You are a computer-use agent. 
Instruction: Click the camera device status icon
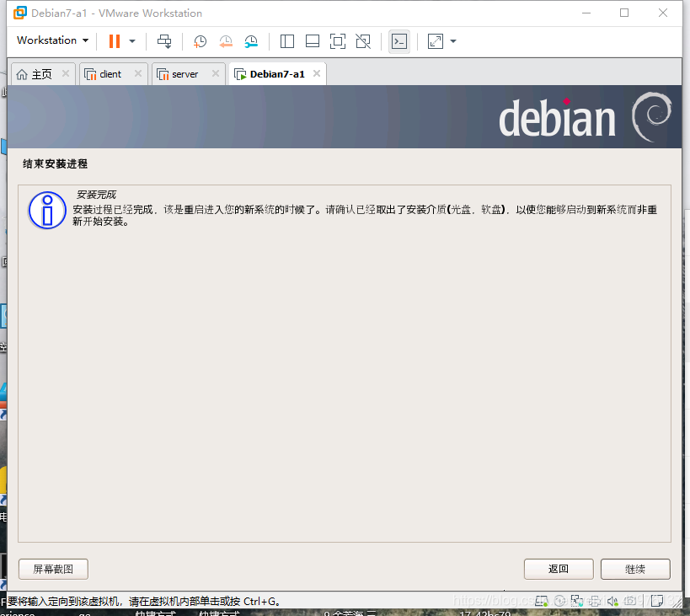[x=629, y=600]
